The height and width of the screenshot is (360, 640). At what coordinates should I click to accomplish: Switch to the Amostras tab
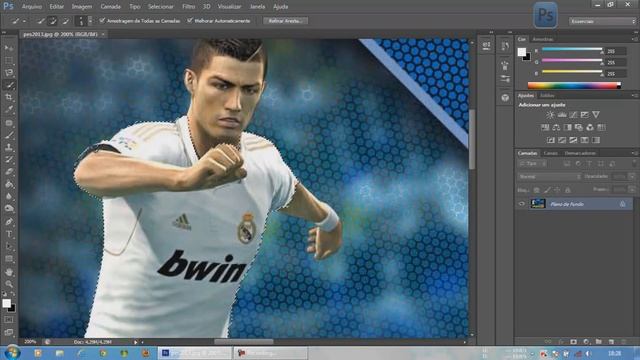click(543, 39)
